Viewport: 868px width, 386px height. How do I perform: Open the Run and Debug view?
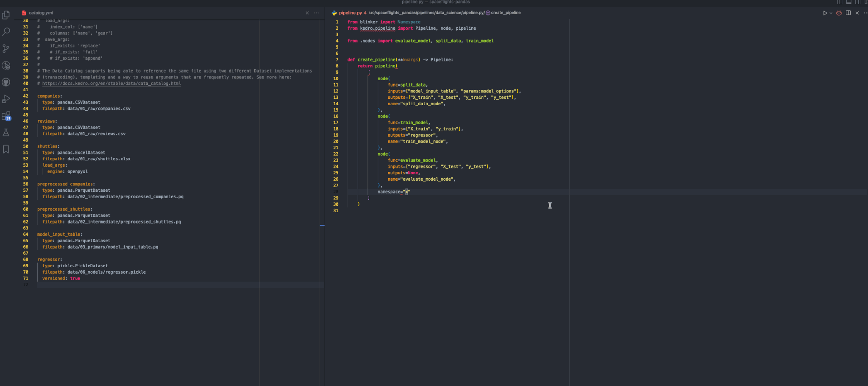[6, 99]
